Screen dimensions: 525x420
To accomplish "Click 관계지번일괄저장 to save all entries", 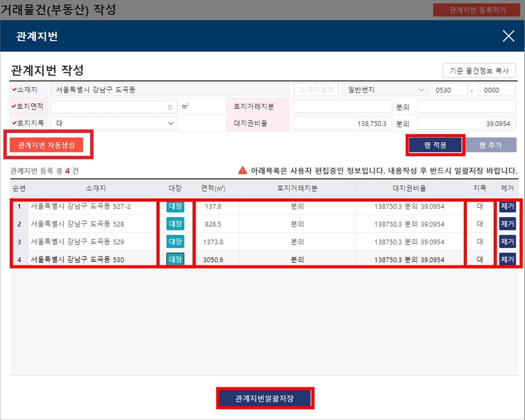I will tap(265, 398).
